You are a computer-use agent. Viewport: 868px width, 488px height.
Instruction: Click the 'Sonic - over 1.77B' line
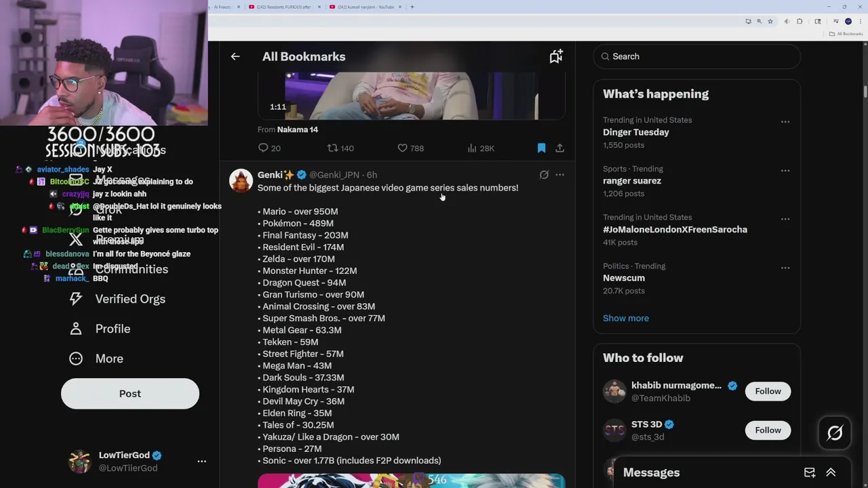point(349,461)
